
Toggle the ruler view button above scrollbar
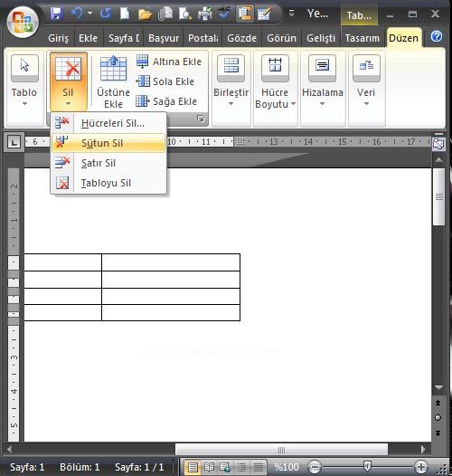tap(438, 143)
